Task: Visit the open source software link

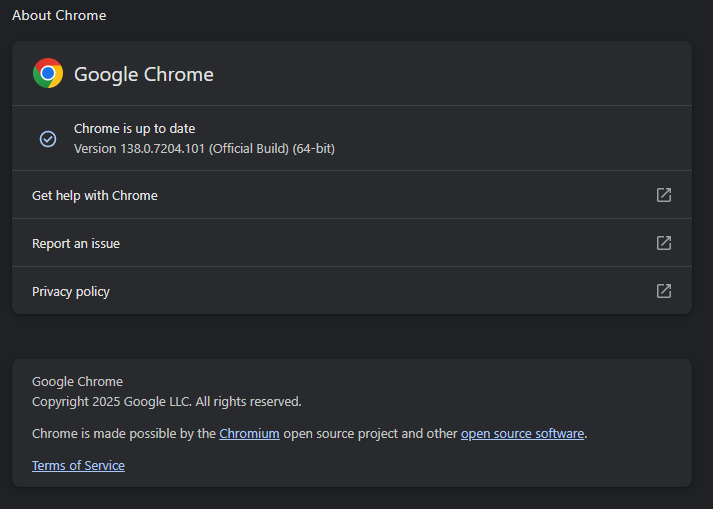Action: [522, 433]
